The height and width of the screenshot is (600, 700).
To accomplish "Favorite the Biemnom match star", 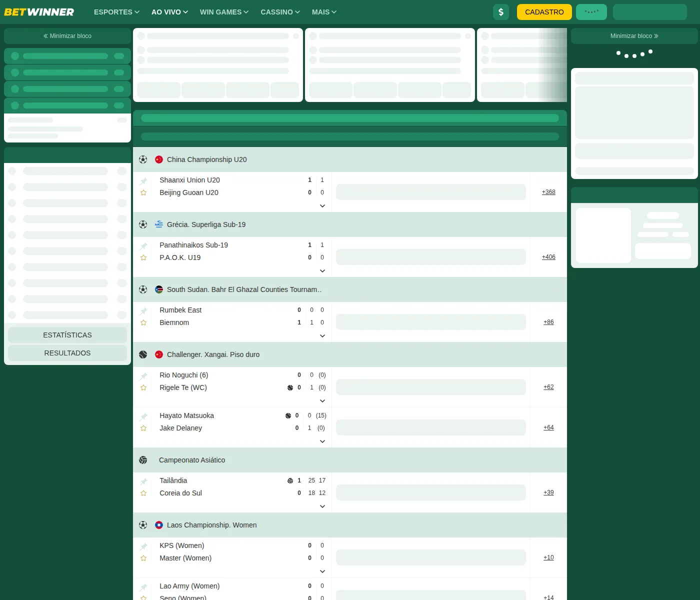I will 143,322.
